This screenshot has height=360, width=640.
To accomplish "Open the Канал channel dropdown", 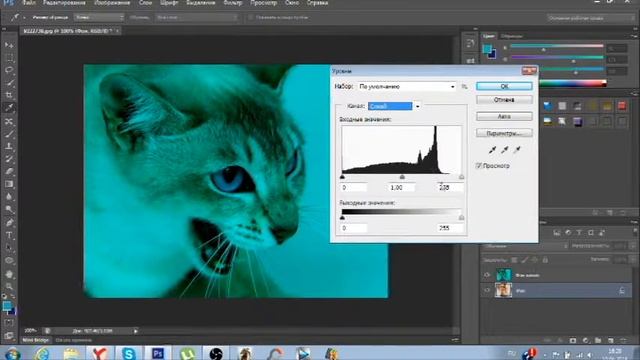I will [x=394, y=106].
